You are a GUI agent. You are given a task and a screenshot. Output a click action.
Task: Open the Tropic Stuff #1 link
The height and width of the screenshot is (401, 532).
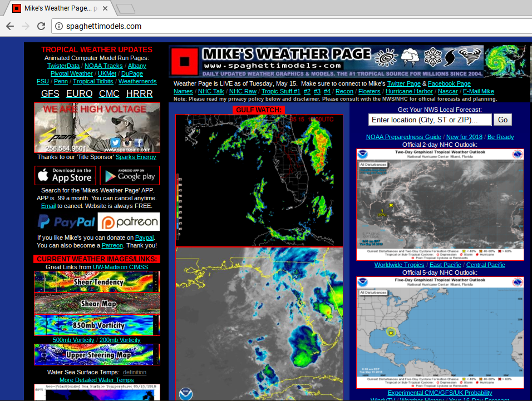point(281,91)
